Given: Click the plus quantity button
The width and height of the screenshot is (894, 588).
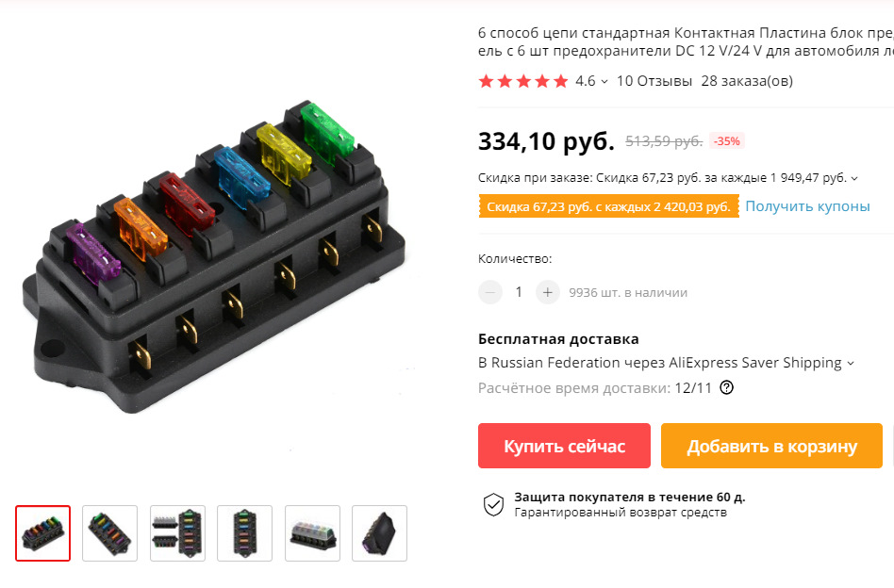Looking at the screenshot, I should (547, 292).
